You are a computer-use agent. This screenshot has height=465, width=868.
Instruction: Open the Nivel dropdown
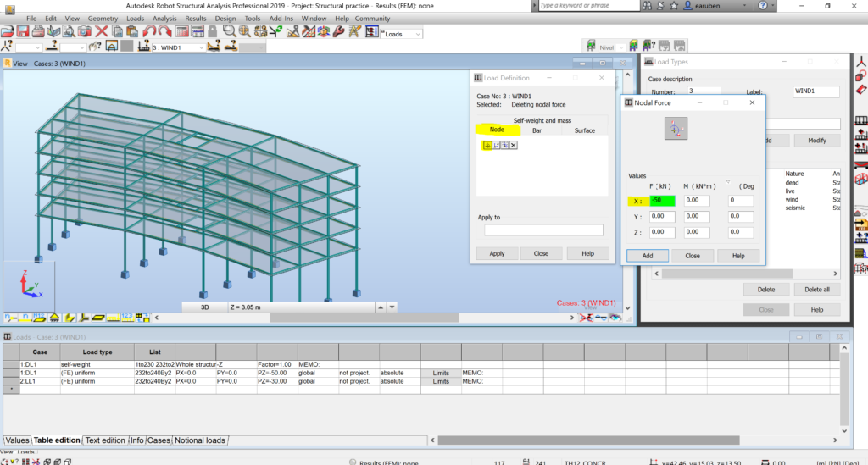click(x=621, y=47)
